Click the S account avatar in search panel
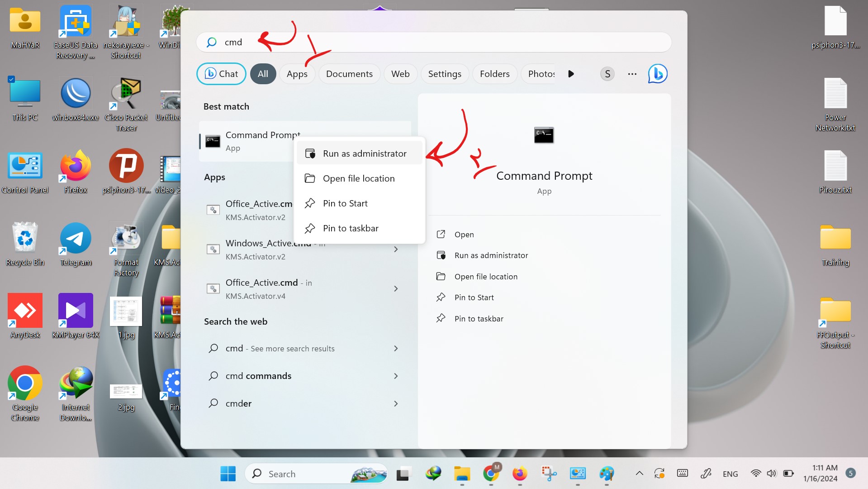The image size is (868, 489). click(607, 74)
